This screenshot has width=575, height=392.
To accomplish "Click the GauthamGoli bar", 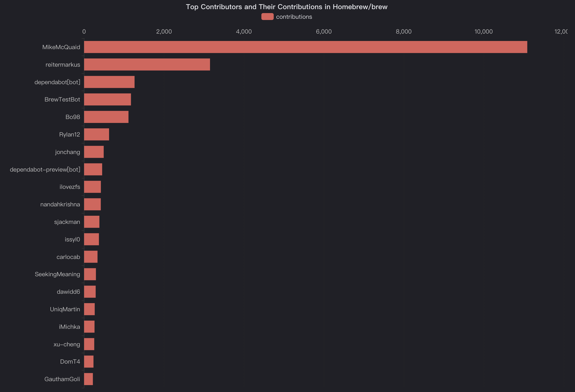I will 88,379.
